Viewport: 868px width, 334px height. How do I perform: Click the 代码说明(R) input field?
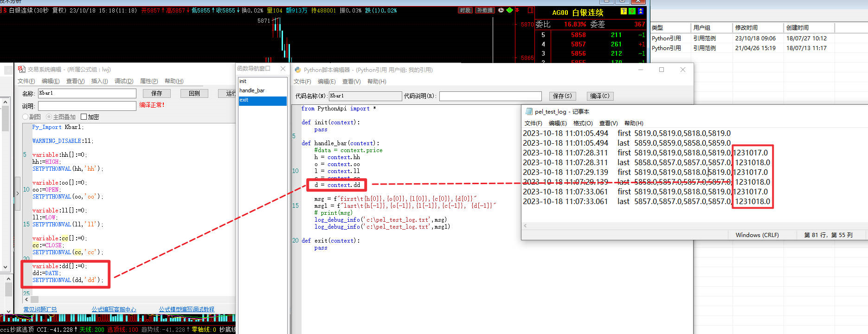pos(490,96)
